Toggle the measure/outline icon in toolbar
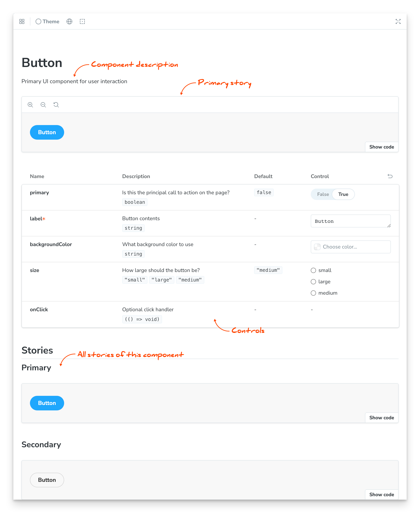Viewport: 420px width, 513px height. pos(82,21)
